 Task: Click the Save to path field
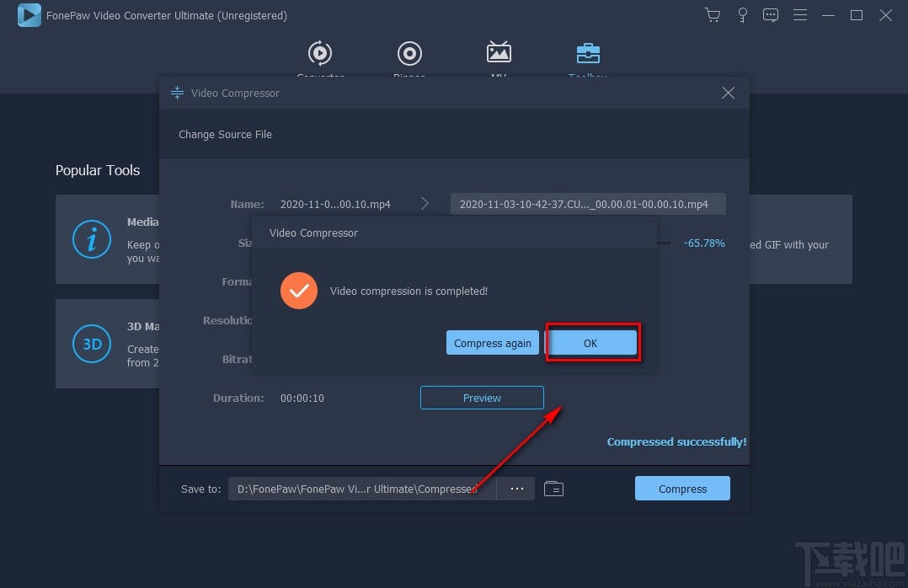click(x=362, y=489)
